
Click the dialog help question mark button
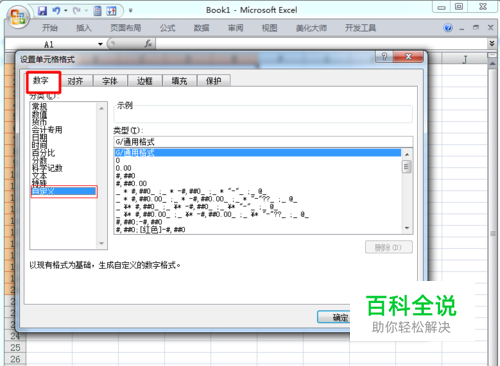click(x=384, y=57)
